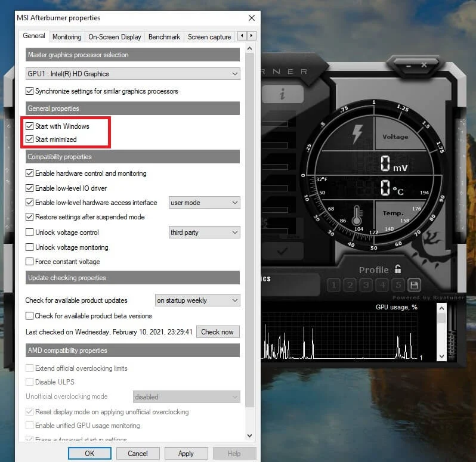Click profile slot 3 in Afterburner window
This screenshot has height=462, width=476.
point(366,285)
